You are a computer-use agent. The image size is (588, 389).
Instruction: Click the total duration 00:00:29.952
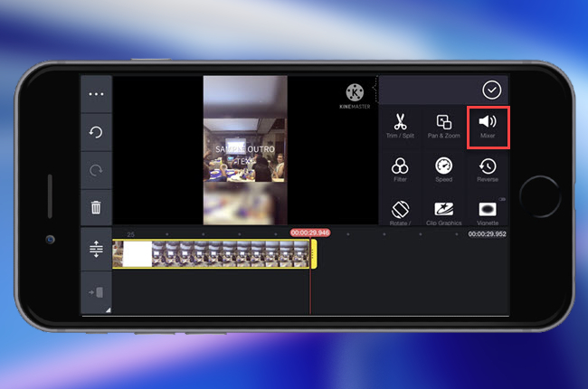[x=487, y=233]
